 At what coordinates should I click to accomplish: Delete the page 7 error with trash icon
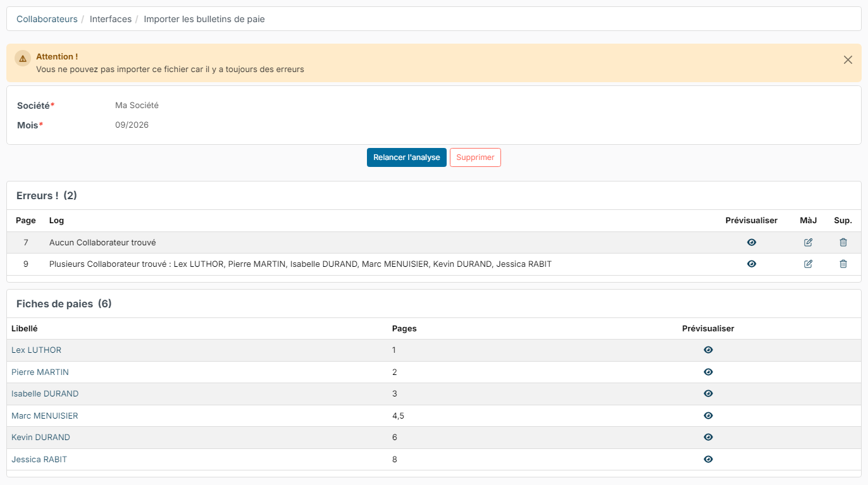[843, 242]
